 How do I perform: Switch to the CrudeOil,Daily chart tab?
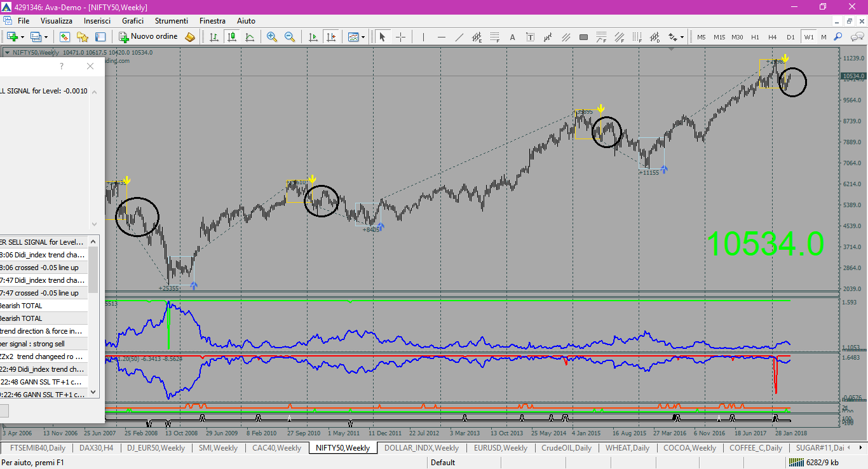pyautogui.click(x=566, y=448)
